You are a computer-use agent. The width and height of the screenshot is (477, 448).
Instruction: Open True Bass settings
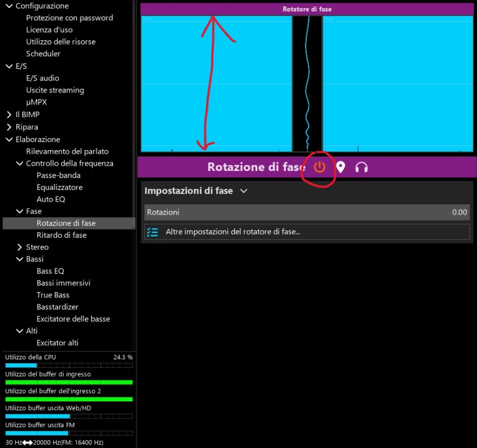coord(53,295)
